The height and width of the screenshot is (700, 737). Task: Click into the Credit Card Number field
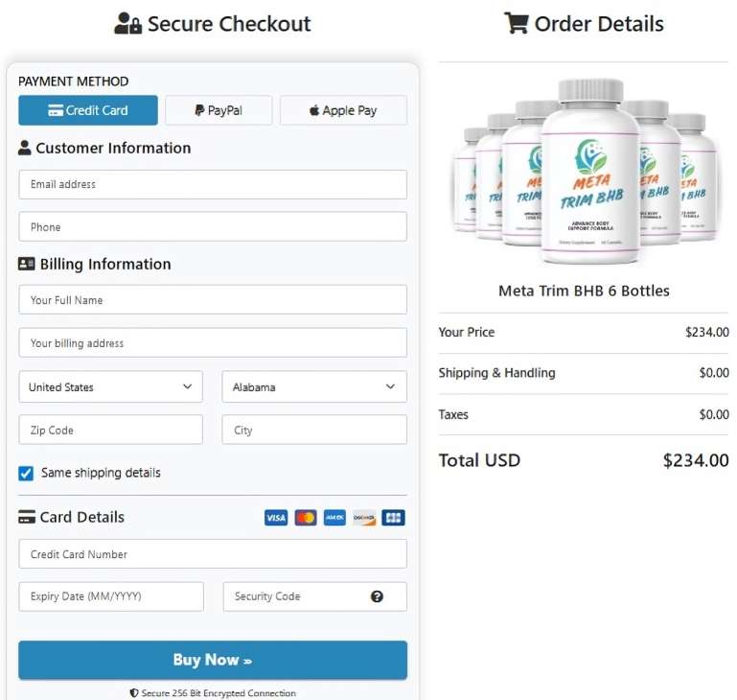(213, 554)
